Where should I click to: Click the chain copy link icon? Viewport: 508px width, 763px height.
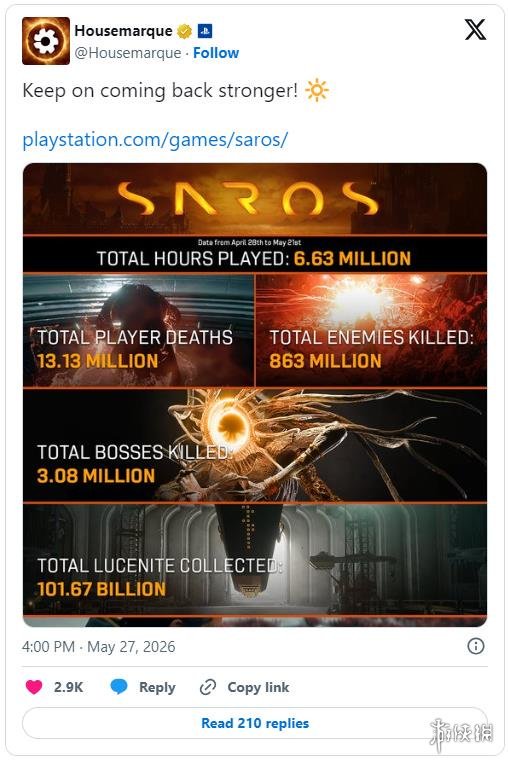[x=208, y=687]
